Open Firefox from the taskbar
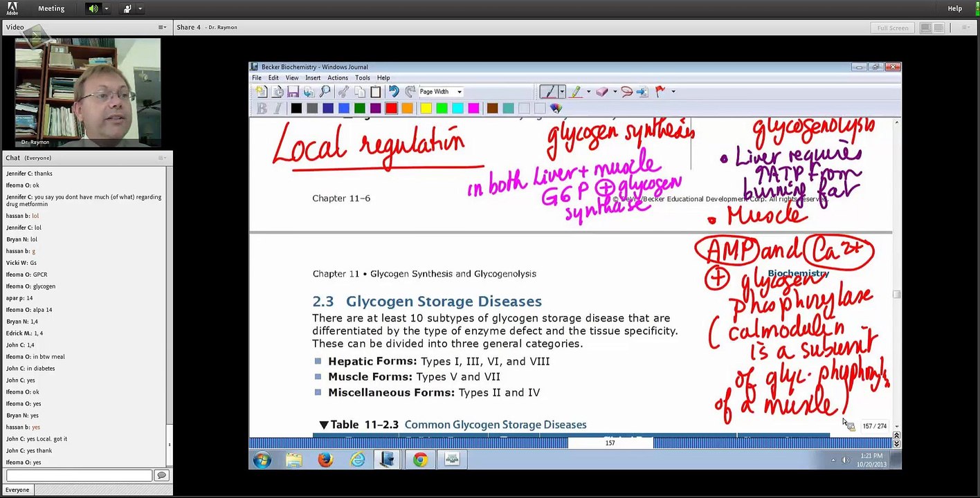Image resolution: width=980 pixels, height=498 pixels. [325, 459]
